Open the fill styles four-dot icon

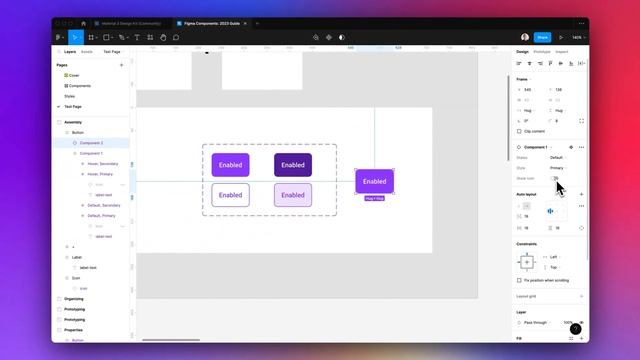[x=571, y=338]
